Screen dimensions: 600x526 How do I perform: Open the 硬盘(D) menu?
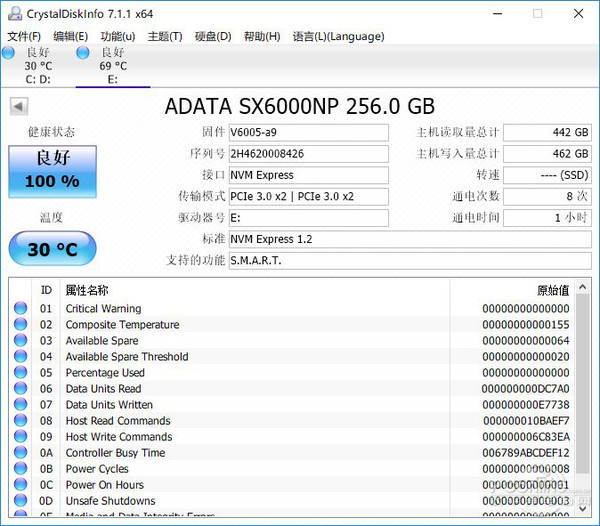pos(213,36)
